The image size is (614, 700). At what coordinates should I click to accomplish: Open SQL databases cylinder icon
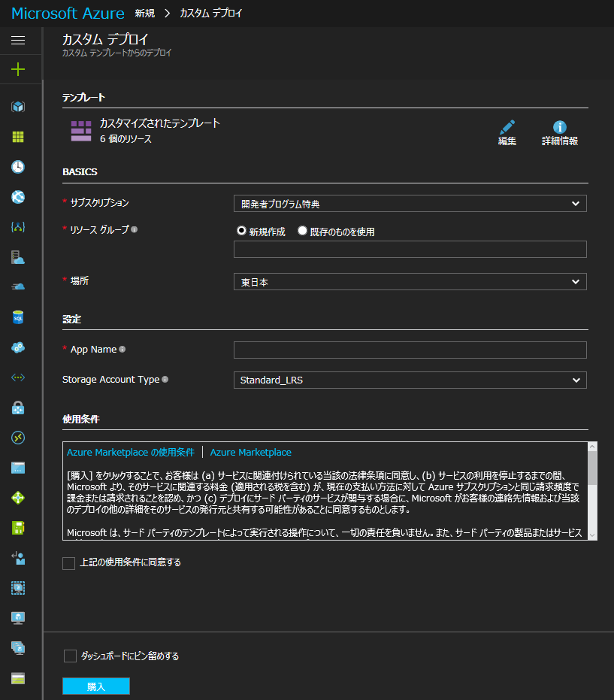(x=18, y=317)
